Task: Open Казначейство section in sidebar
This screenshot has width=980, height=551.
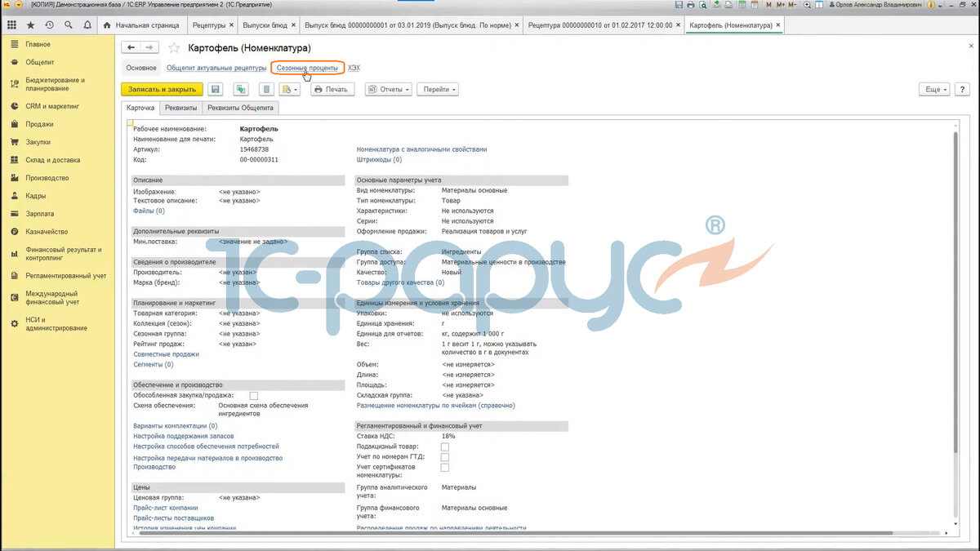Action: (46, 232)
